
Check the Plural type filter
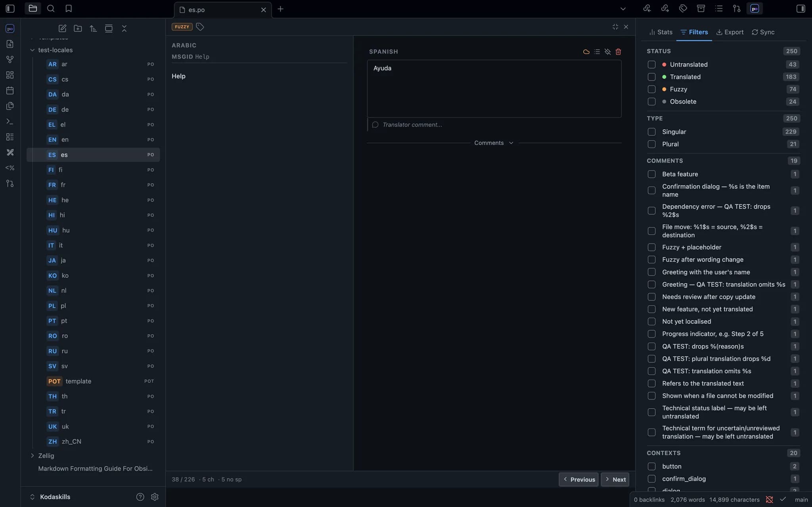(x=651, y=144)
